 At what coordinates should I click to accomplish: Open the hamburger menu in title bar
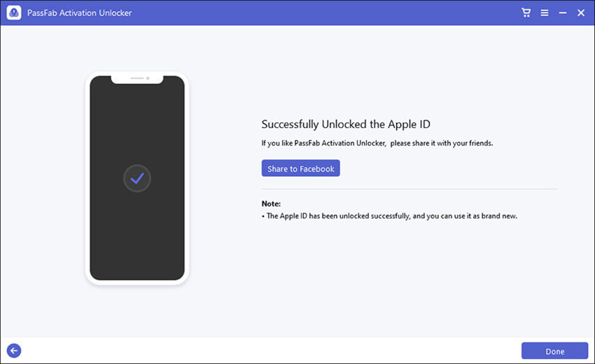pos(544,13)
